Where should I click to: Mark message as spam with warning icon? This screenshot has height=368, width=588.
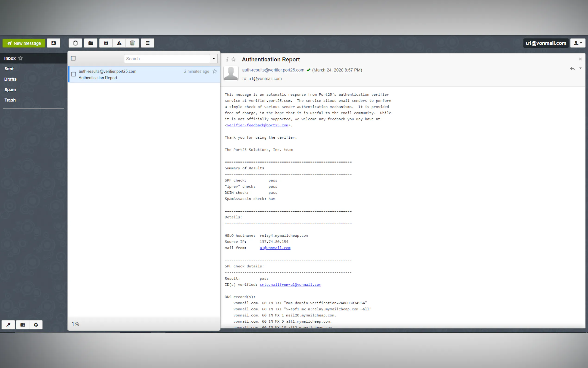point(119,43)
